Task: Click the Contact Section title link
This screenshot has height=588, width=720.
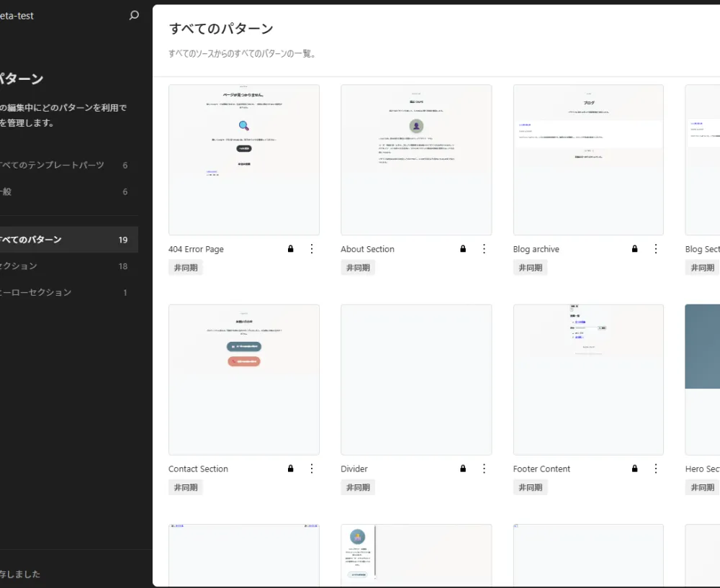Action: point(198,469)
